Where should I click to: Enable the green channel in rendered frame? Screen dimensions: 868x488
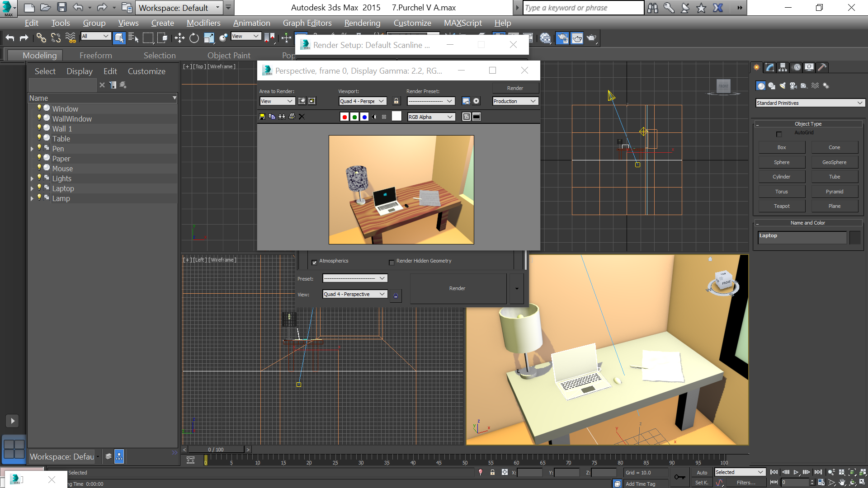354,117
